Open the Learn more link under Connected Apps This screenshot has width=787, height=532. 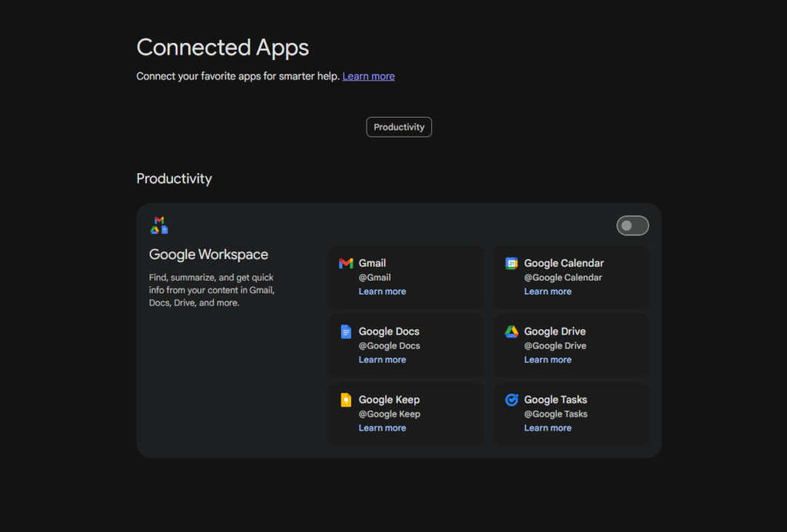(368, 76)
